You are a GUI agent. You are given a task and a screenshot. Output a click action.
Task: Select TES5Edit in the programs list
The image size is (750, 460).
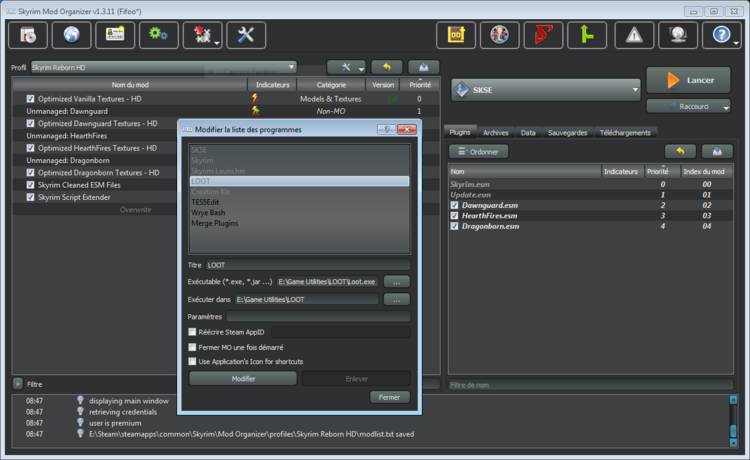click(299, 202)
